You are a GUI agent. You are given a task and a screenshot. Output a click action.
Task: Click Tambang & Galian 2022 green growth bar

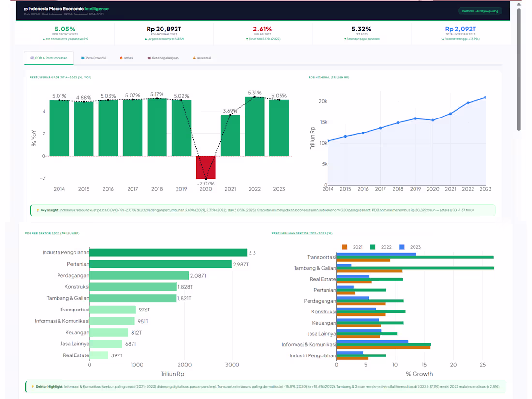pyautogui.click(x=415, y=268)
